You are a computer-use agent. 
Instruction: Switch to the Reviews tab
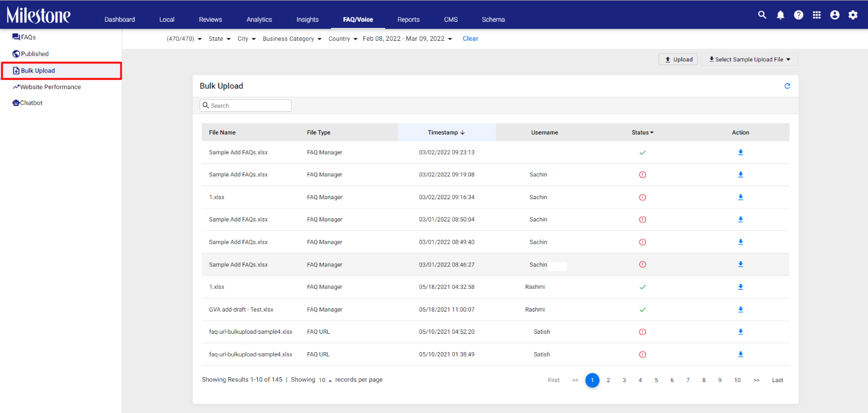coord(210,20)
